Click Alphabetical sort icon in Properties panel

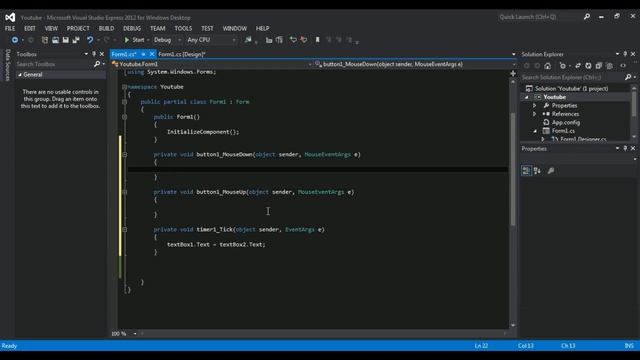coord(537,171)
